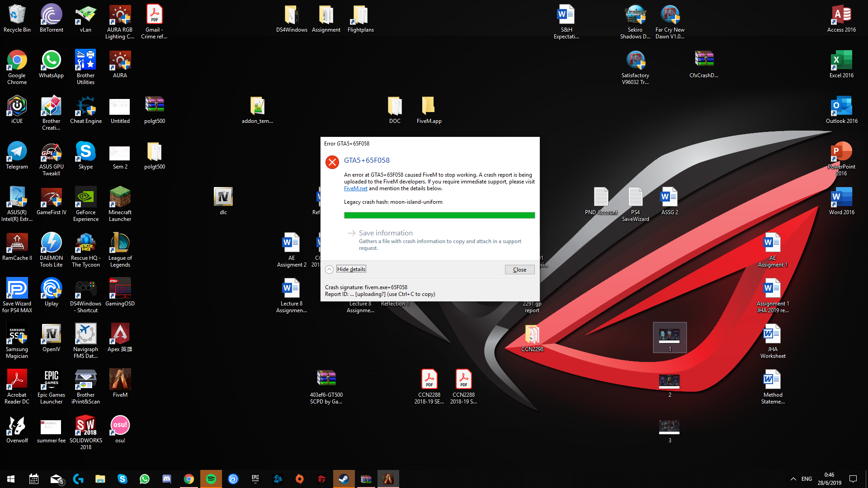Show hidden system tray icons
Image resolution: width=868 pixels, height=488 pixels.
click(793, 479)
